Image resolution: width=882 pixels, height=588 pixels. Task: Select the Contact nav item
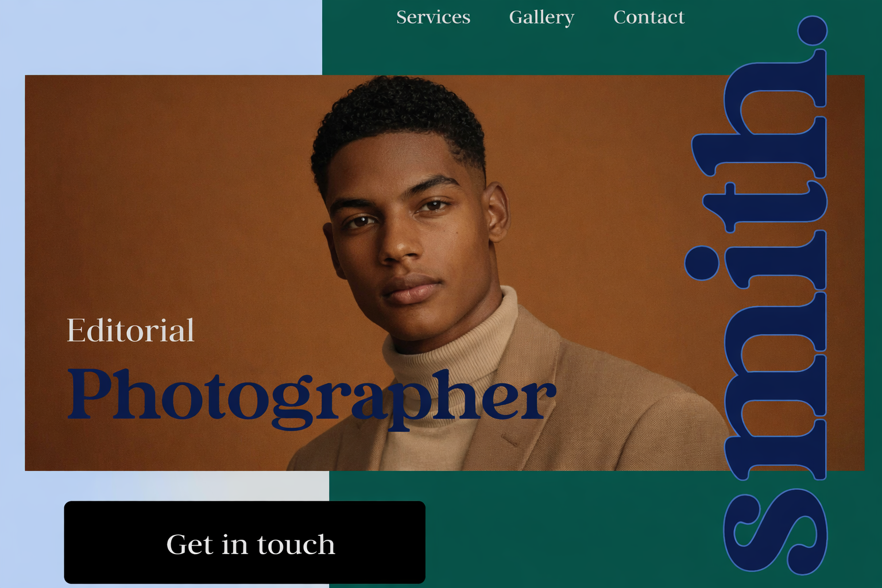[x=649, y=17]
